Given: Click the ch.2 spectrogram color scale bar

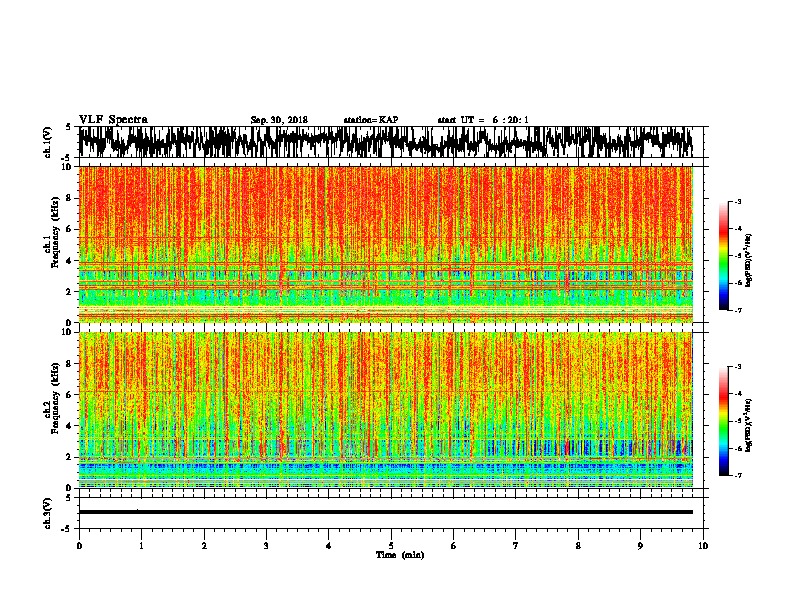Looking at the screenshot, I should pos(724,421).
